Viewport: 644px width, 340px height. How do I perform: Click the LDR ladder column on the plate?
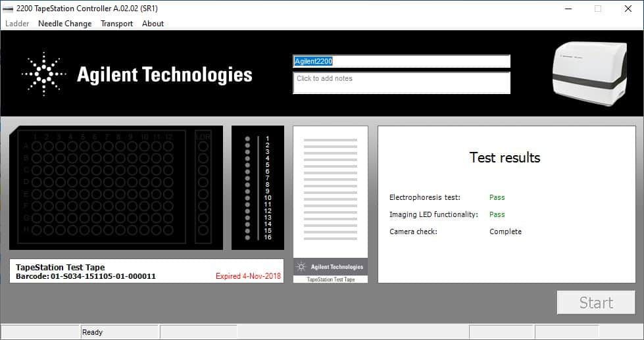203,187
